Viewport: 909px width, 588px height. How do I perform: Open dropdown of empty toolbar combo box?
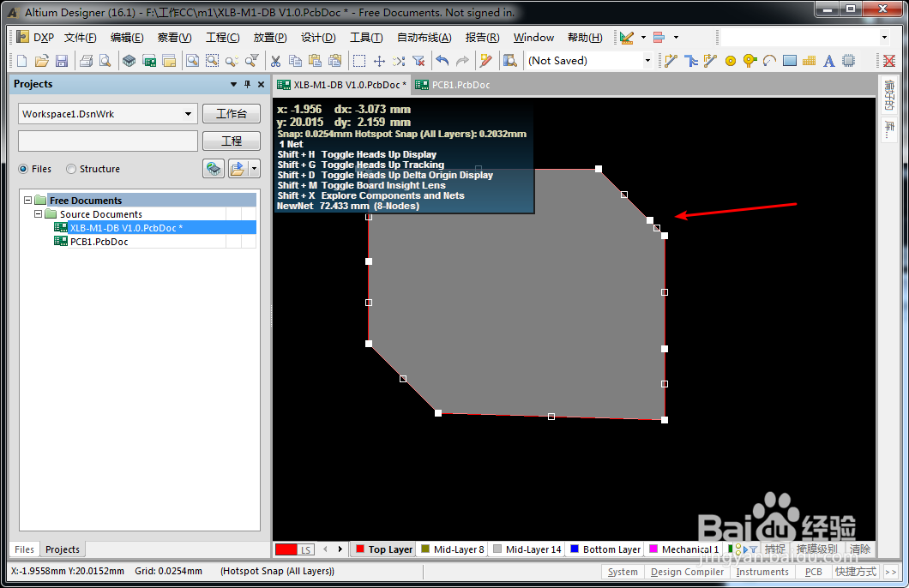coord(884,37)
